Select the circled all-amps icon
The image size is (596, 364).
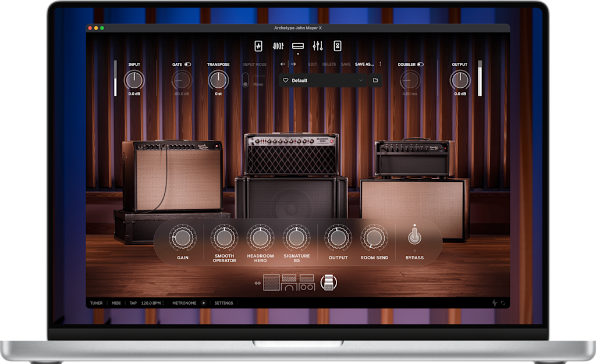(x=329, y=283)
